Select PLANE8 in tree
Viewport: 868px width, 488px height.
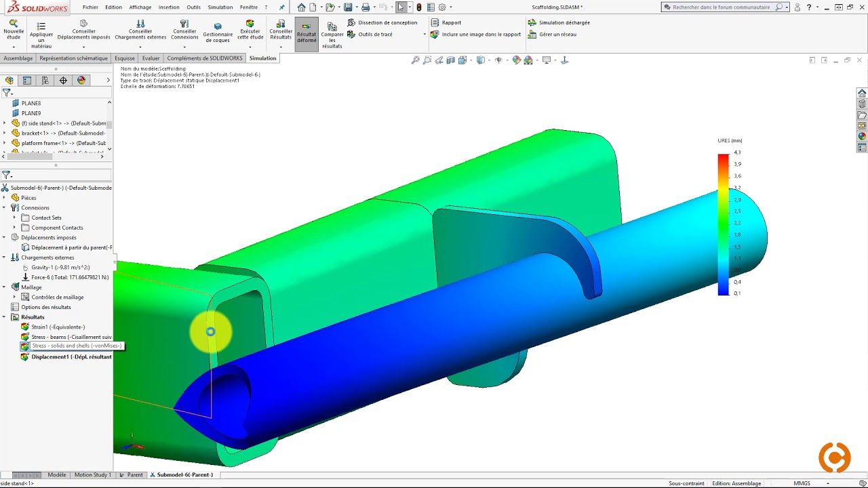pos(26,103)
